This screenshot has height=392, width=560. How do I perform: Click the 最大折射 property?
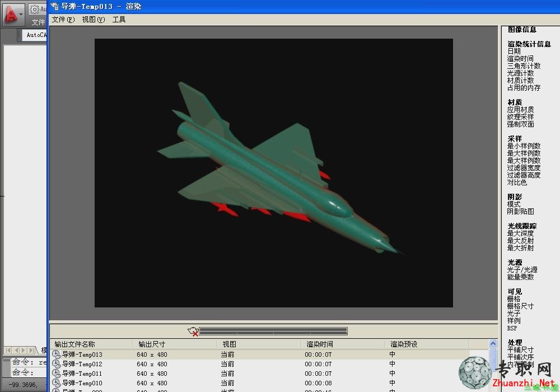[520, 248]
